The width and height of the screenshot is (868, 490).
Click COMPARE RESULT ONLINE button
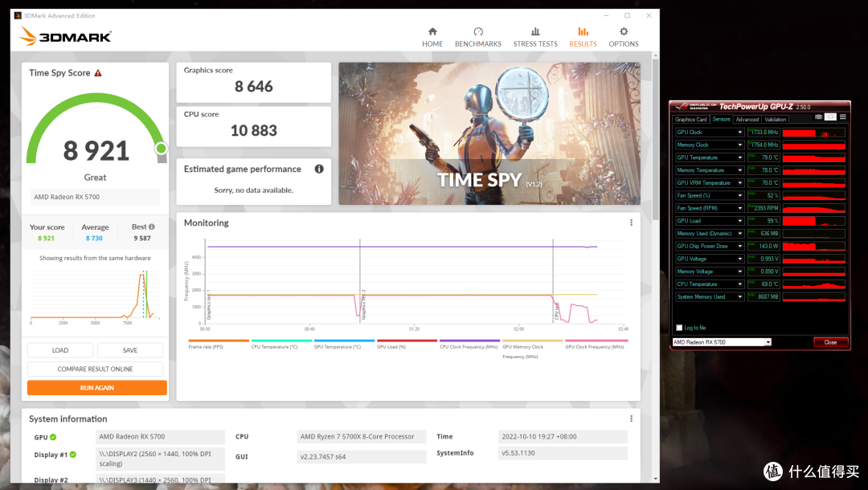point(95,369)
